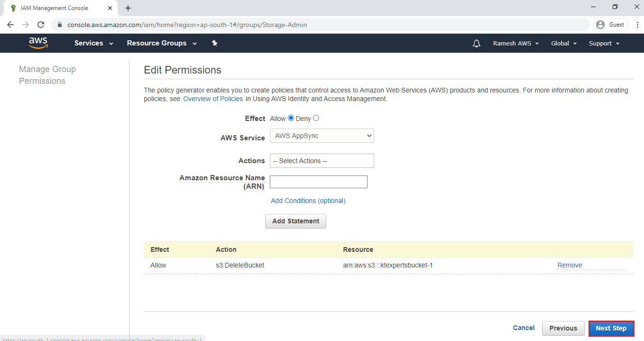This screenshot has width=644, height=341.
Task: Select the Allow effect radio button
Action: pos(291,118)
